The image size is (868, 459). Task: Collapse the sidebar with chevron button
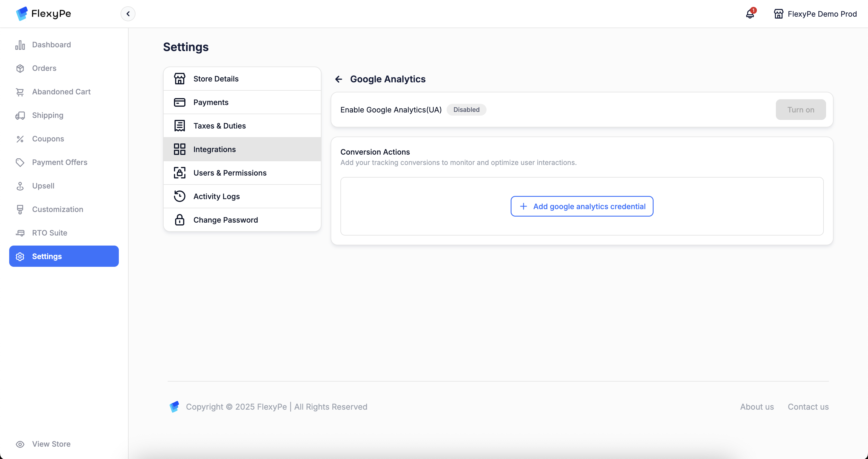[x=128, y=14]
